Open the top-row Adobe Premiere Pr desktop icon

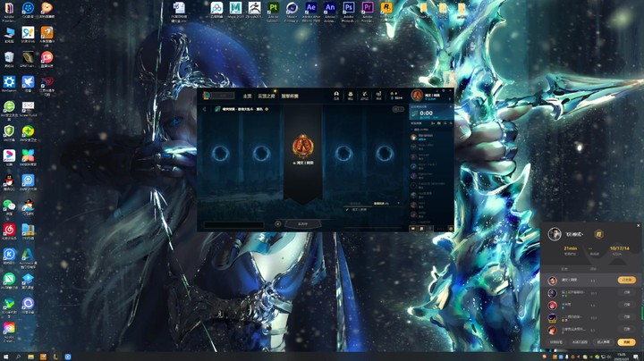pos(368,11)
